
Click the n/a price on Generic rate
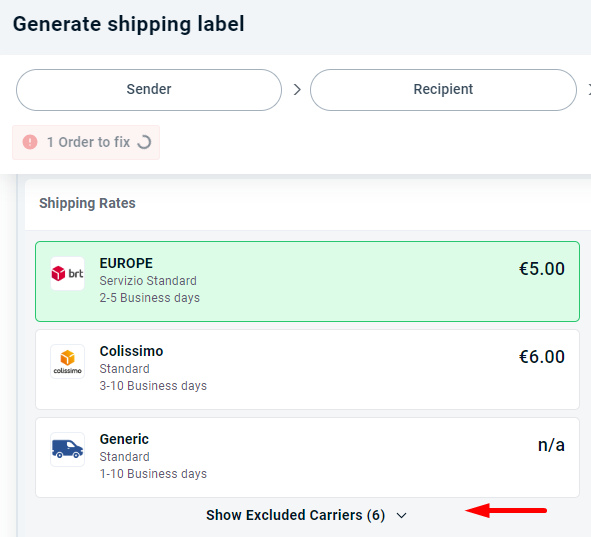[x=551, y=445]
